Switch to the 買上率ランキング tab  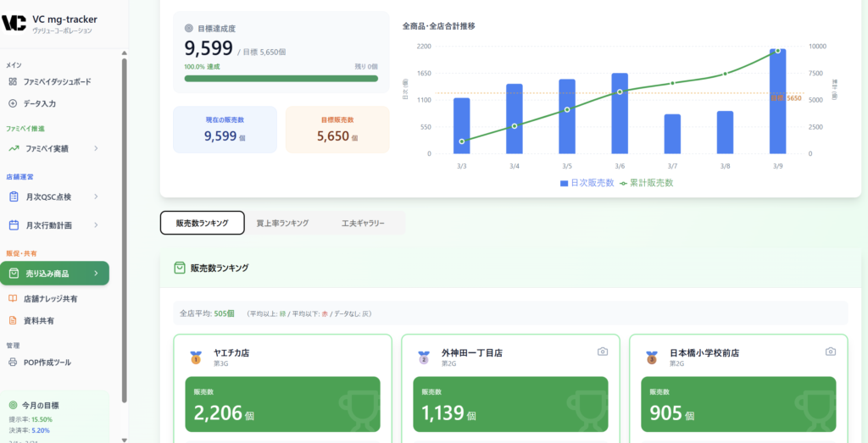pyautogui.click(x=282, y=223)
